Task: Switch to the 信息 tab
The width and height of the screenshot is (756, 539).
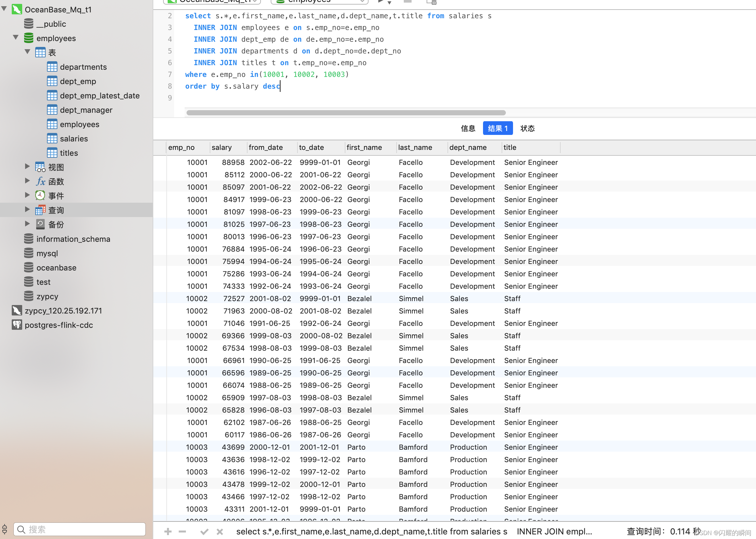Action: click(467, 128)
